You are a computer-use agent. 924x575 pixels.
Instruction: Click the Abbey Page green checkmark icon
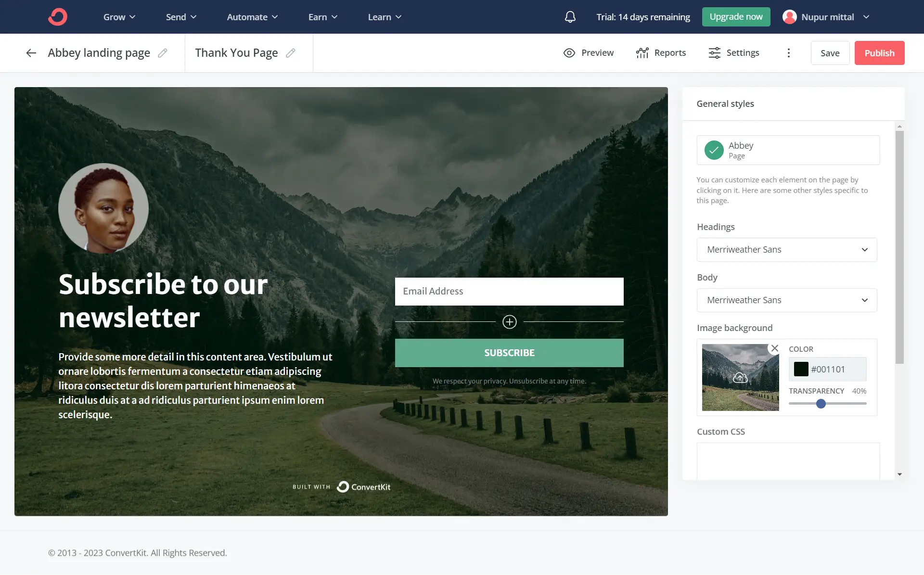(714, 149)
